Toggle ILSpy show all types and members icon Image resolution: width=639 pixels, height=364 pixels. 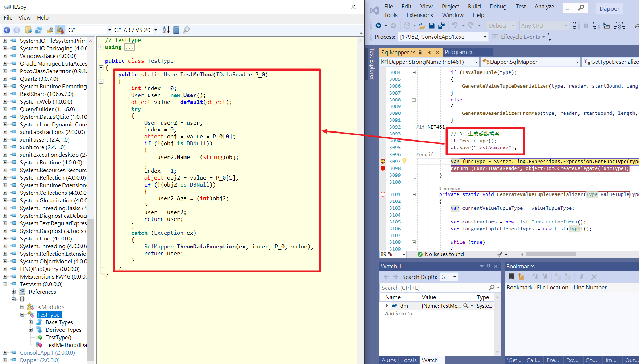(60, 30)
